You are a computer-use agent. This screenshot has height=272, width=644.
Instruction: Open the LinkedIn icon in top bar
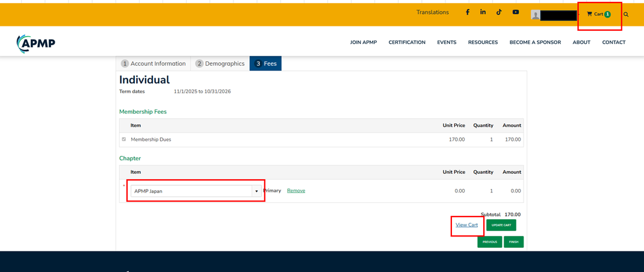[x=483, y=12]
